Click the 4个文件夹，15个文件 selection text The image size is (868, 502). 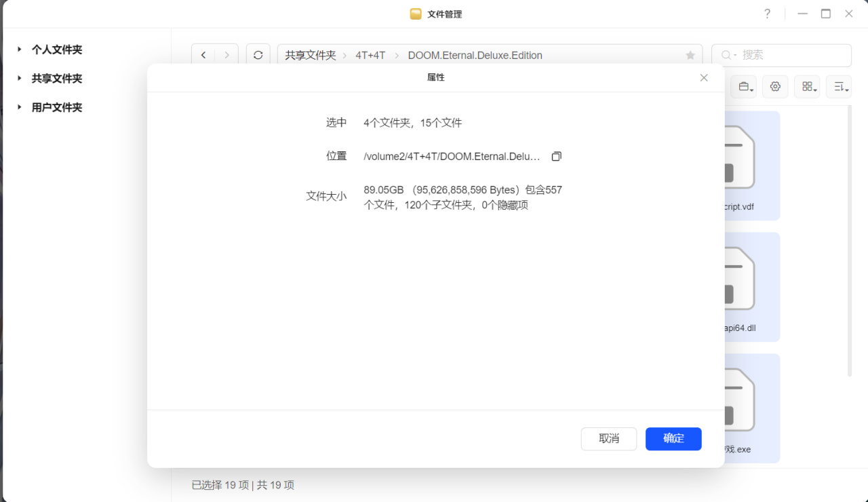click(413, 123)
